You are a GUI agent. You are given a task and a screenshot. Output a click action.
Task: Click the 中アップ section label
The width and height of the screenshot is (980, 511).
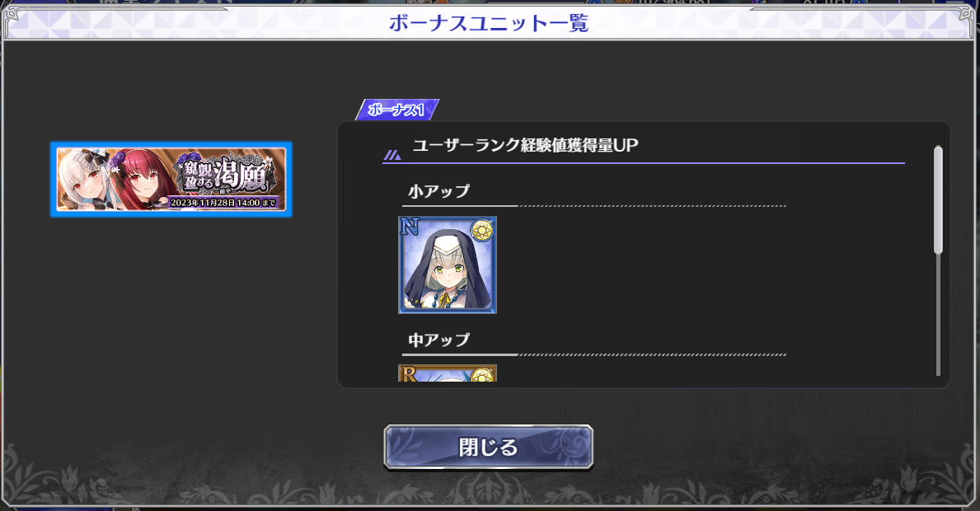(x=438, y=340)
